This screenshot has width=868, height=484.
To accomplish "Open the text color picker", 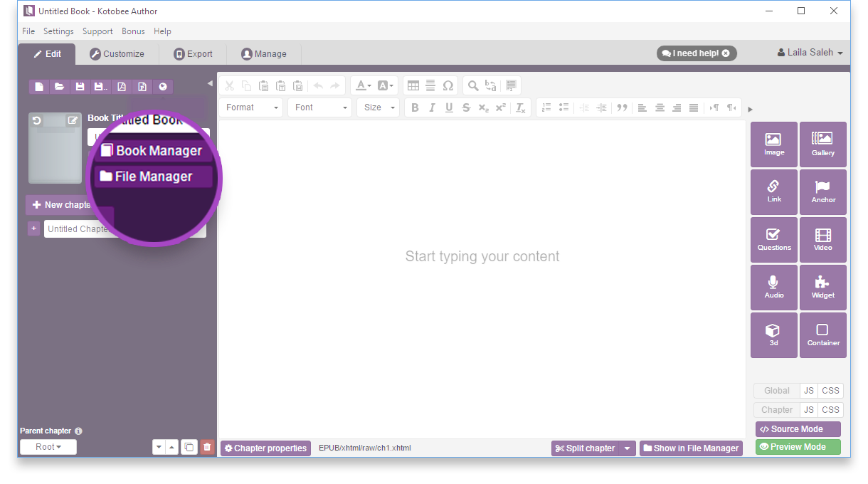I will click(x=363, y=85).
